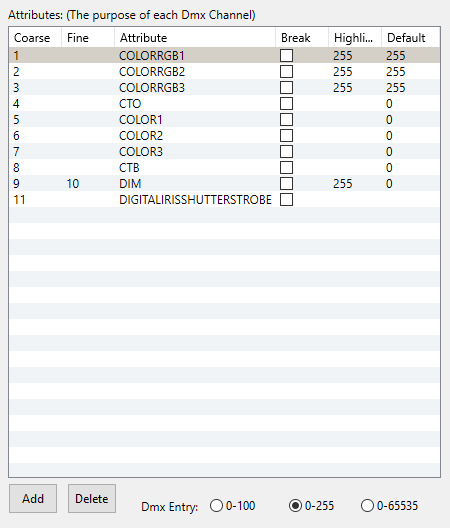The image size is (450, 528).
Task: Tick Break for DIGITALIRISSHUTTERSTROBE row
Action: tap(286, 200)
